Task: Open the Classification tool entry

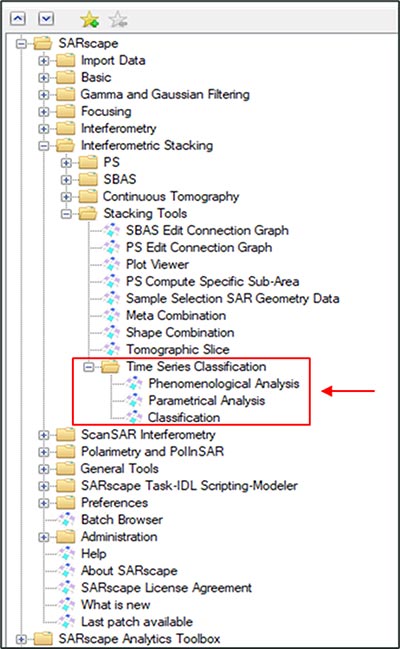Action: click(x=184, y=417)
